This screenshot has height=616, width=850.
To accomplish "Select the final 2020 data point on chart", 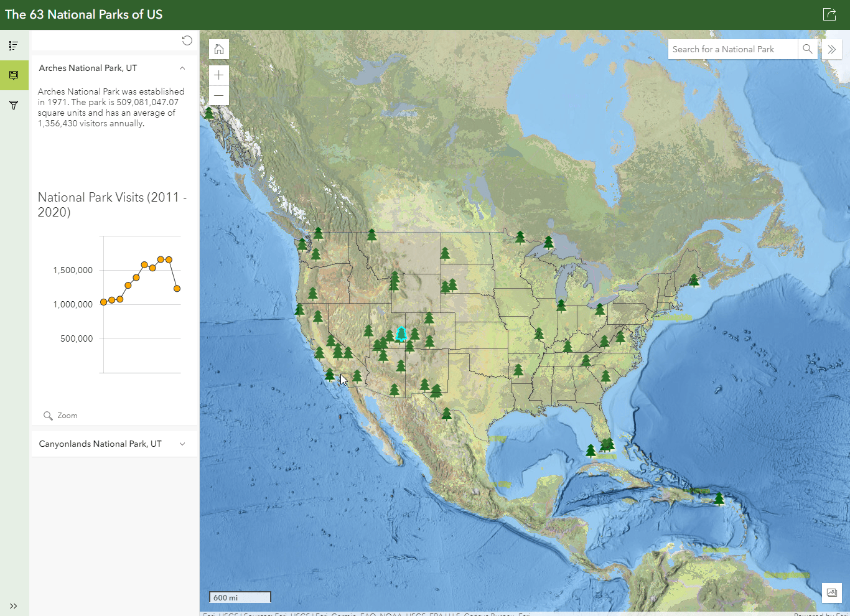I will point(177,289).
